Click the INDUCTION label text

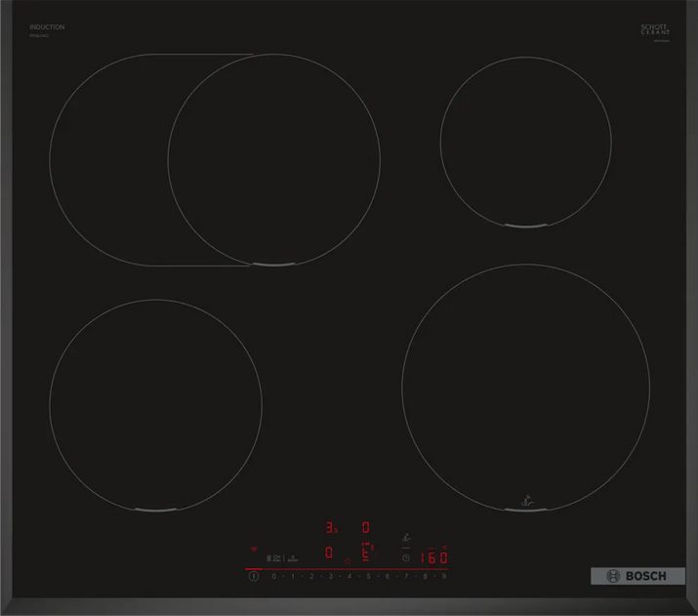(47, 27)
